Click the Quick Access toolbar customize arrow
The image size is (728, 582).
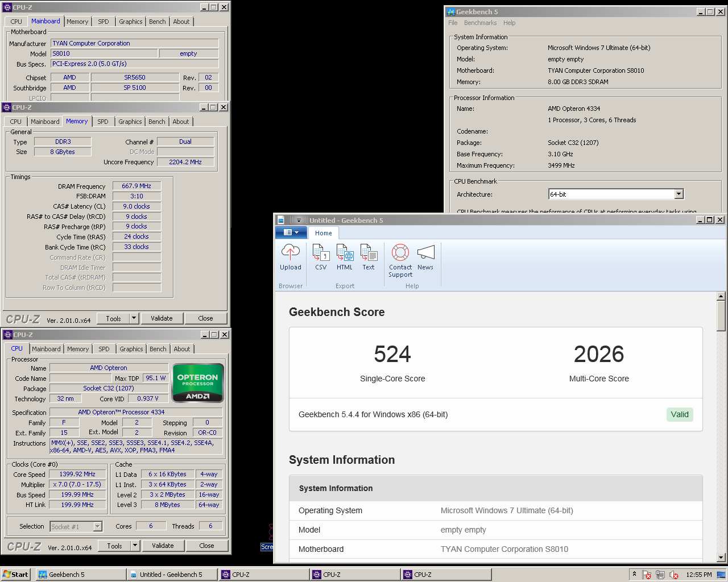tap(299, 221)
